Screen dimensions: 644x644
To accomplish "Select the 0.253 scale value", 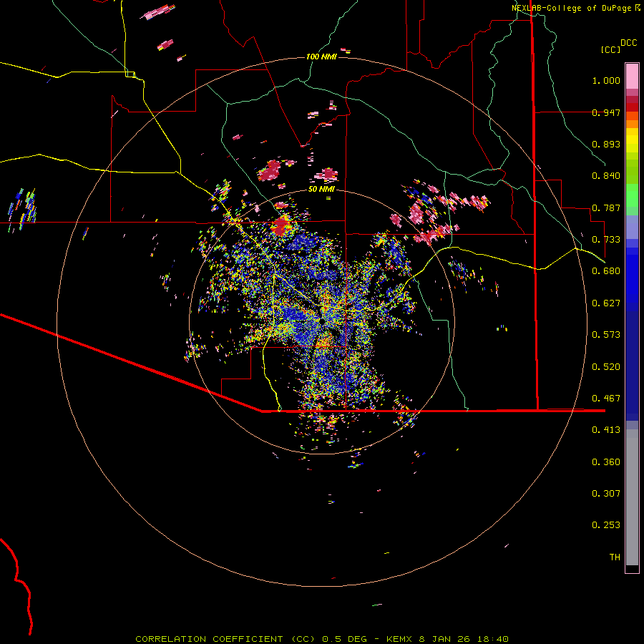I will pos(606,525).
